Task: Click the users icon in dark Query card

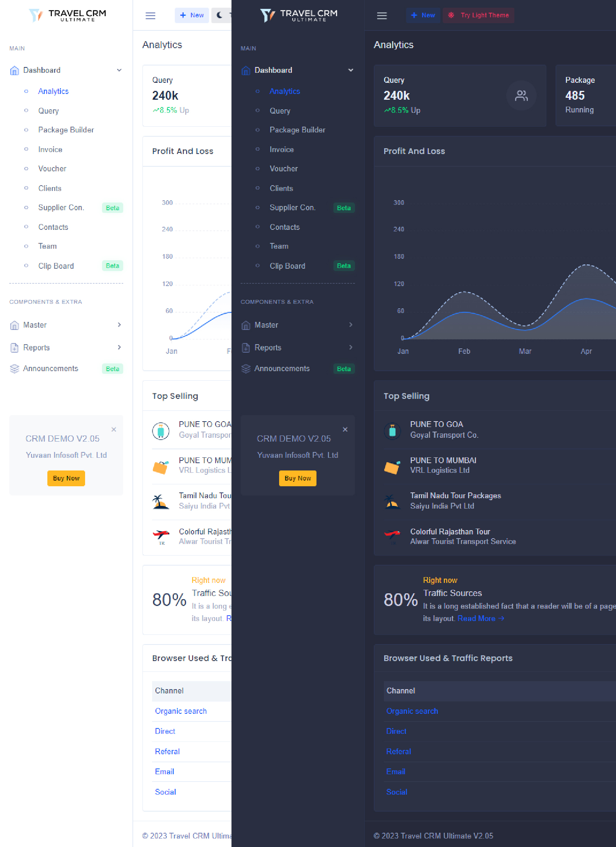Action: [521, 95]
